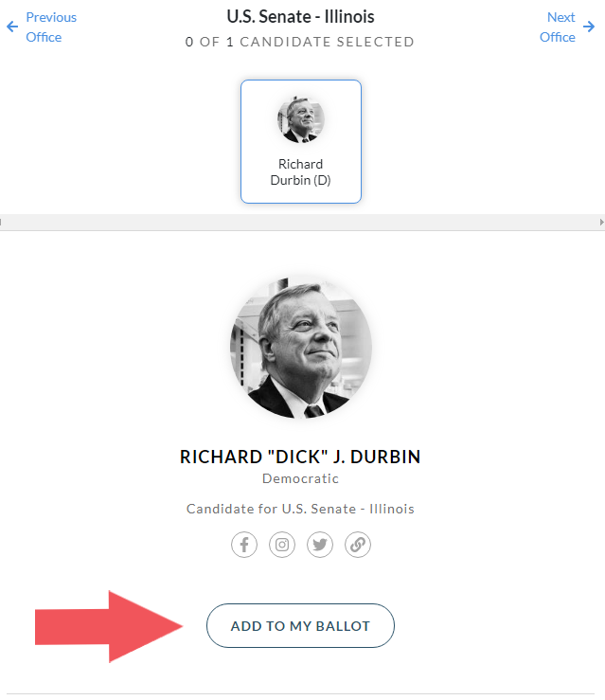
Task: Click the right arrow beside Next Office
Action: coord(589,27)
